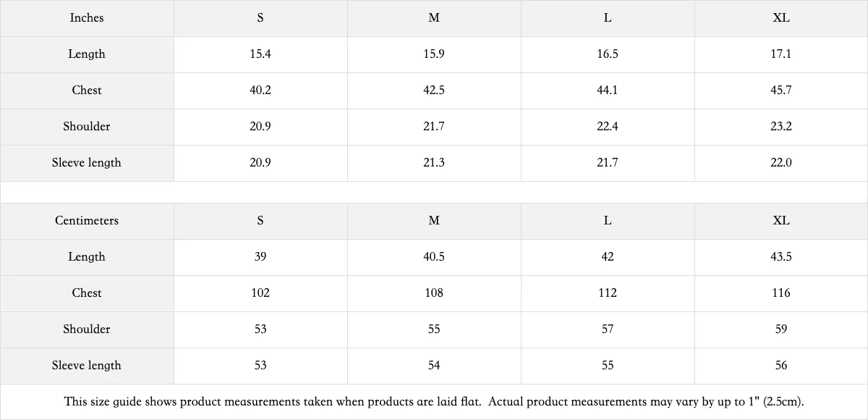Click the 22.4 shoulder value
The height and width of the screenshot is (420, 868).
608,127
